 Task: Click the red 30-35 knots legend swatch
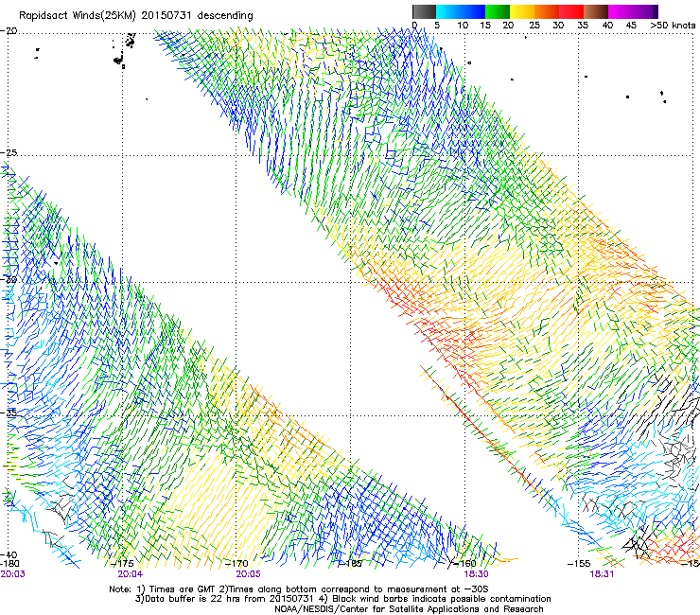tap(571, 11)
